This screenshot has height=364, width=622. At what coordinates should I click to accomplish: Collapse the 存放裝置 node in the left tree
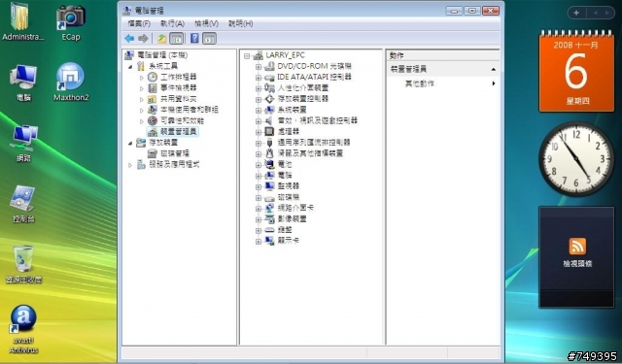tap(130, 143)
